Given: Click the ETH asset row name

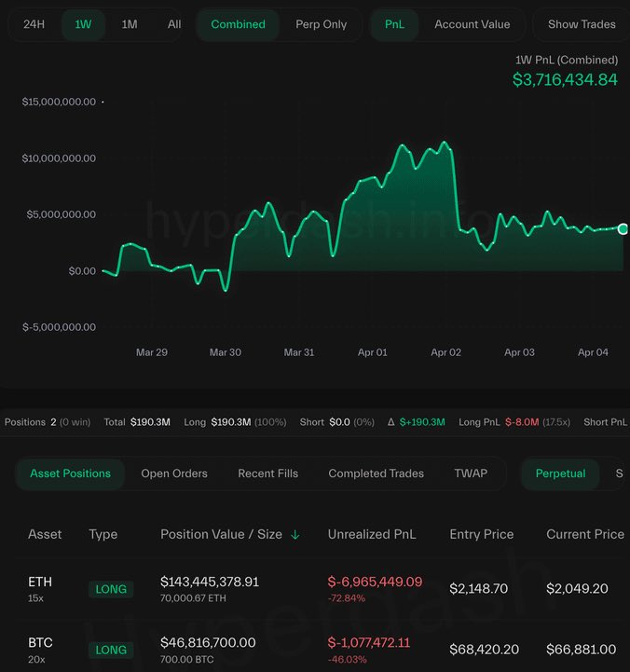Looking at the screenshot, I should [x=40, y=582].
